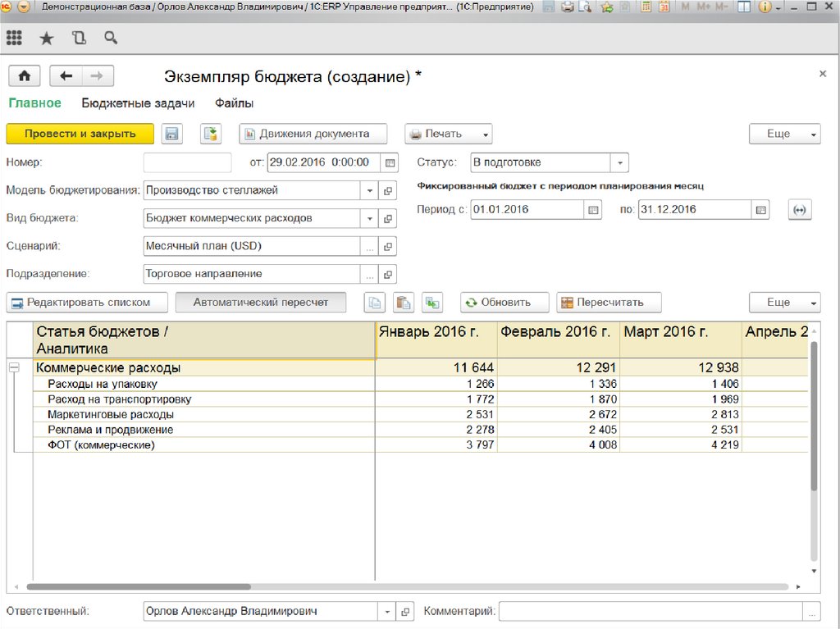Click the post document icon beside save

pyautogui.click(x=211, y=134)
